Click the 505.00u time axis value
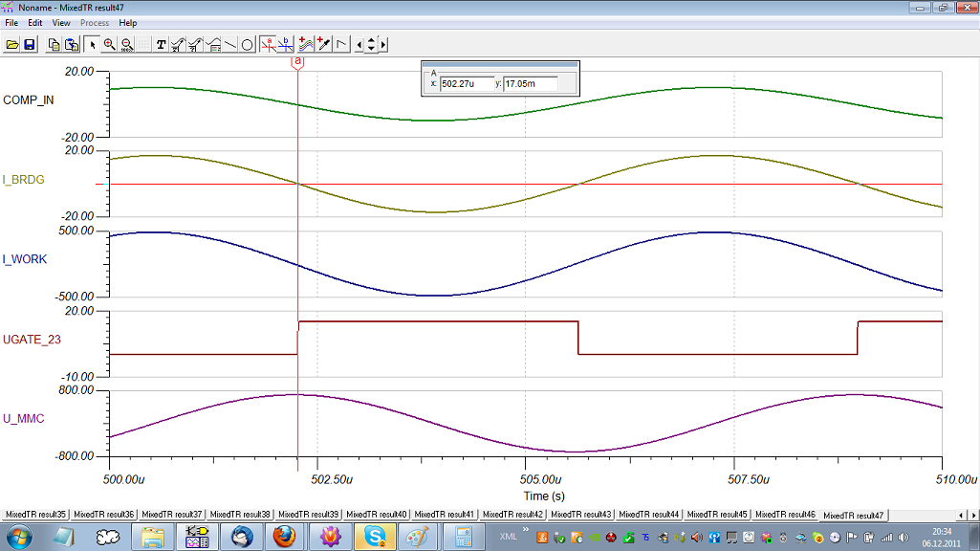This screenshot has height=551, width=980. (540, 479)
